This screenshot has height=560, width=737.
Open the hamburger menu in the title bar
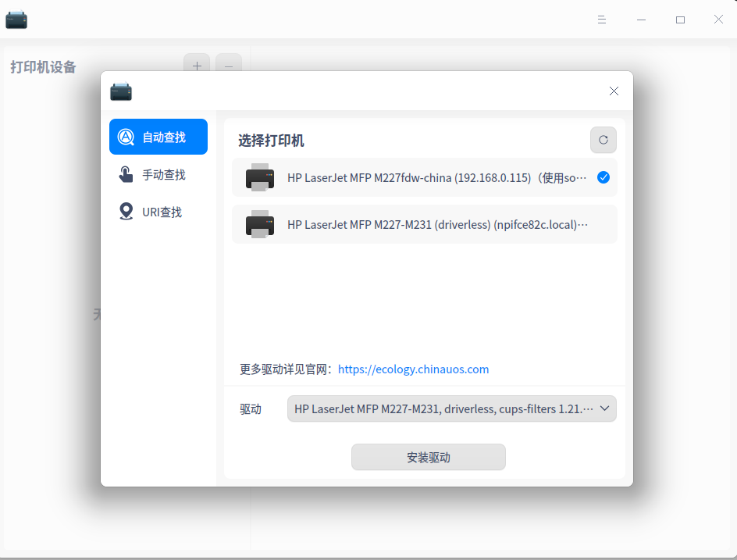tap(602, 19)
